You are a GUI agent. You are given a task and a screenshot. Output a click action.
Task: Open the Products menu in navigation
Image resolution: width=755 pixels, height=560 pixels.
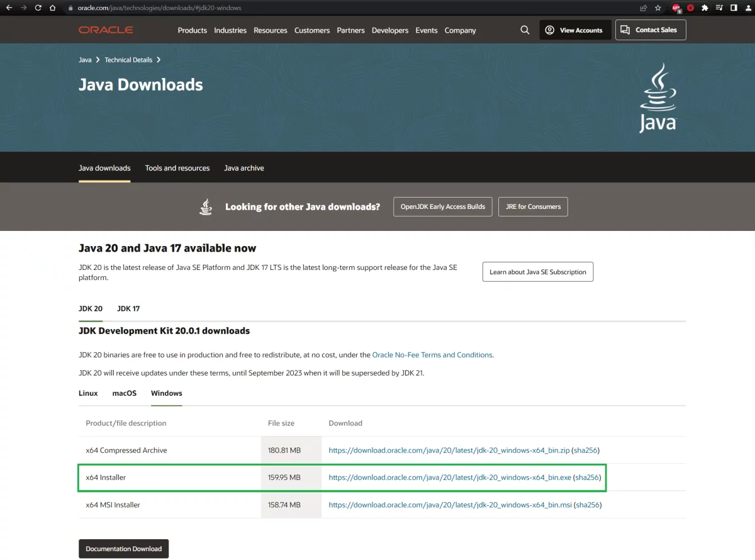pyautogui.click(x=192, y=30)
